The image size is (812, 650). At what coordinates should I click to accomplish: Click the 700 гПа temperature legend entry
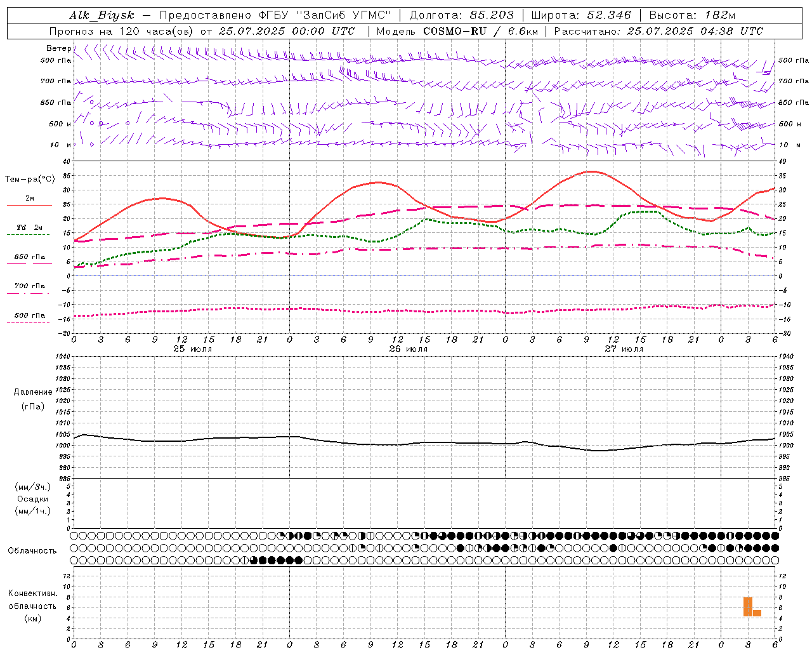click(x=30, y=286)
